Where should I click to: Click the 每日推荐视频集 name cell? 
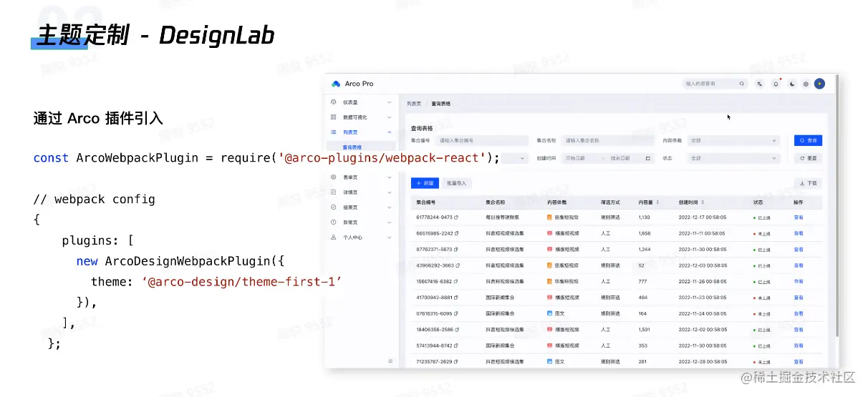click(x=503, y=217)
